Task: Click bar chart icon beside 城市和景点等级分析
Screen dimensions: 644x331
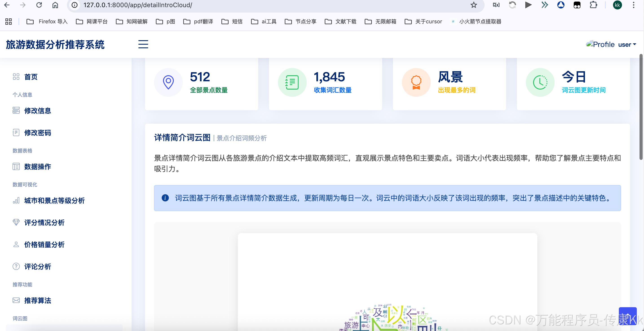Action: [16, 201]
